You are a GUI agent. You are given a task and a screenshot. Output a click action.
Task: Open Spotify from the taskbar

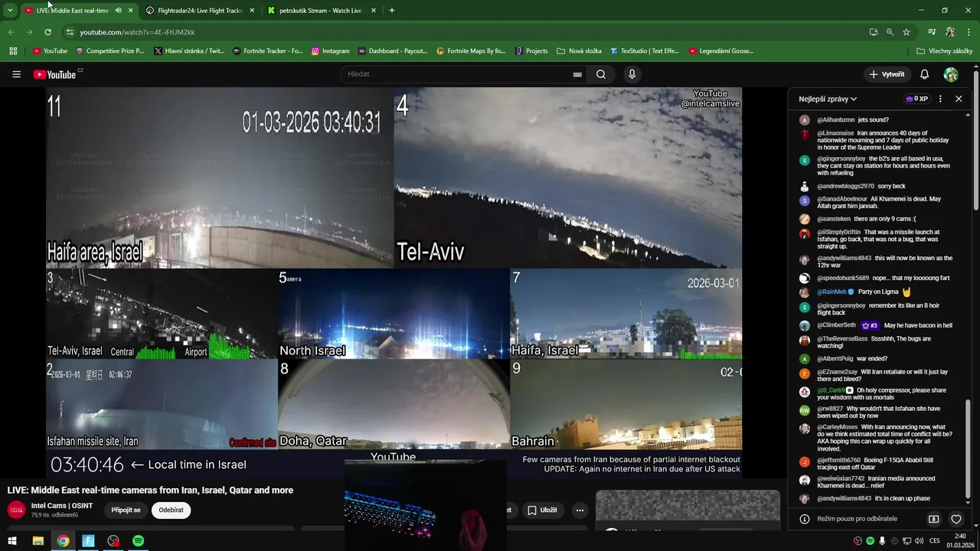[138, 541]
